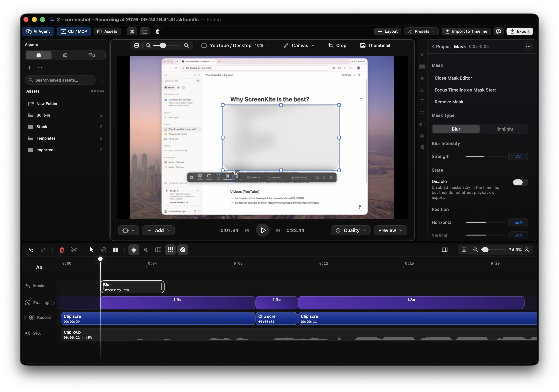Open the Quality dropdown

351,230
